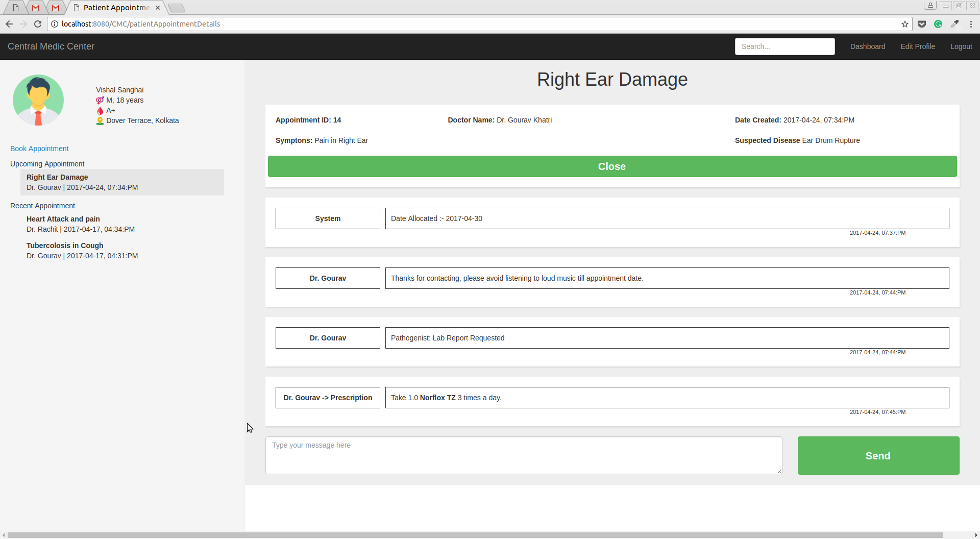Click the green Grammarly extension icon

click(938, 24)
